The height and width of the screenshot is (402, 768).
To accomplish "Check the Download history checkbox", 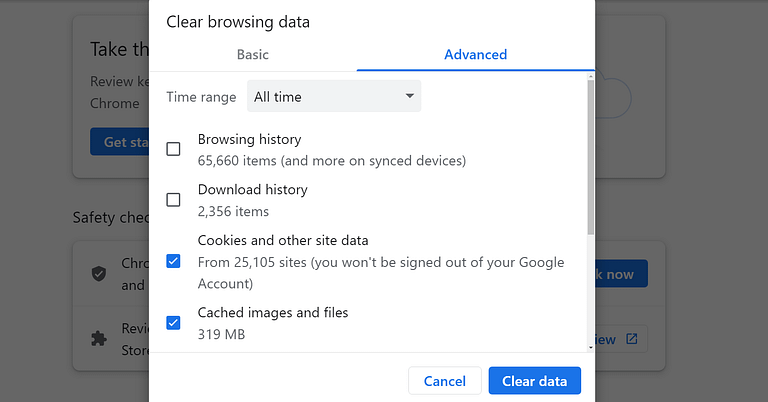I will (173, 199).
